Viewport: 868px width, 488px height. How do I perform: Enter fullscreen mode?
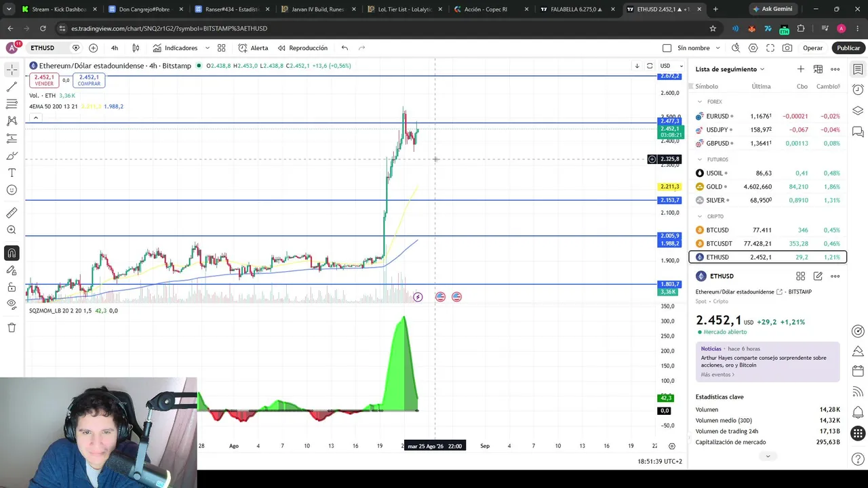[770, 48]
